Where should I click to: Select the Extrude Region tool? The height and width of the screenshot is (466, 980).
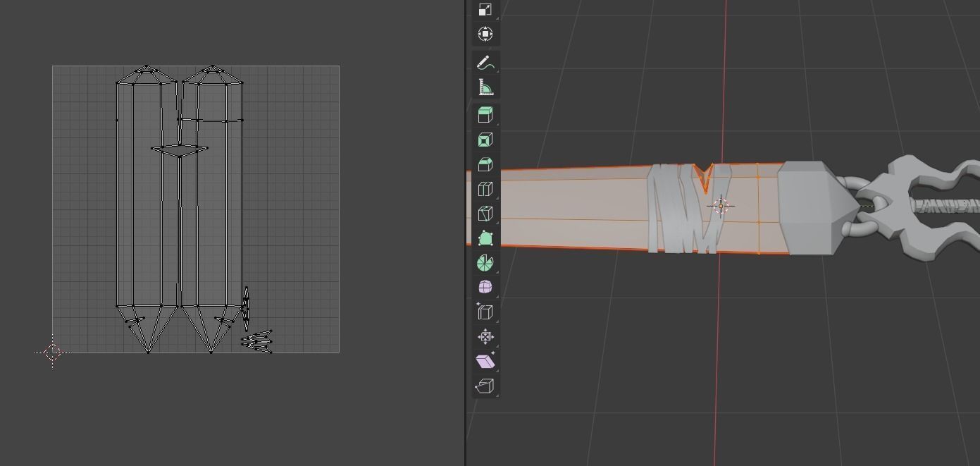485,115
